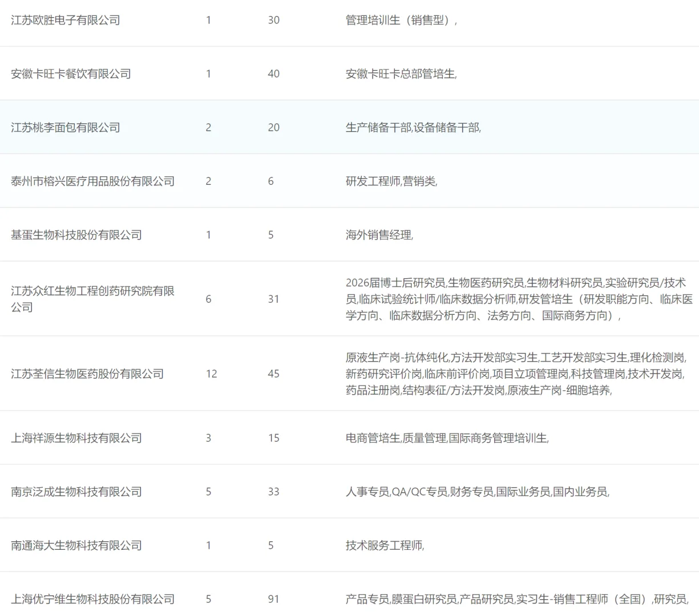Select headcount 20 in 江苏桃李面包 row

pyautogui.click(x=274, y=127)
